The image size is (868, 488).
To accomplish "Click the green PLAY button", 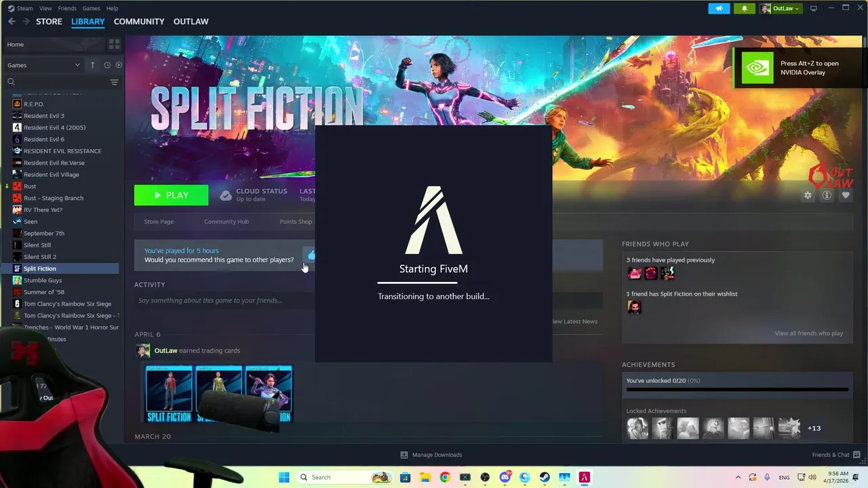I will [171, 195].
